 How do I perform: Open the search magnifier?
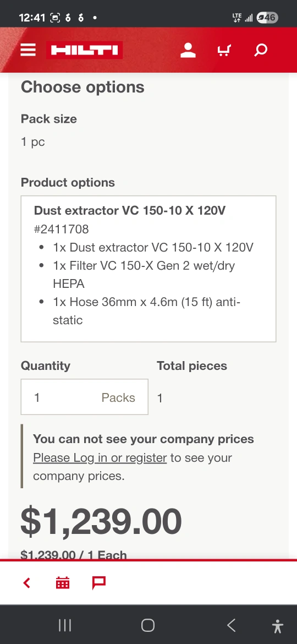coord(261,50)
